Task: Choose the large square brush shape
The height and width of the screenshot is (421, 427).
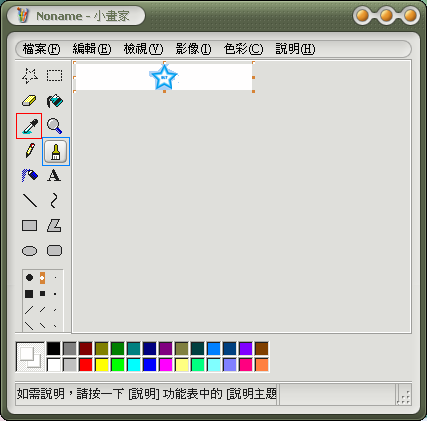Action: [29, 294]
